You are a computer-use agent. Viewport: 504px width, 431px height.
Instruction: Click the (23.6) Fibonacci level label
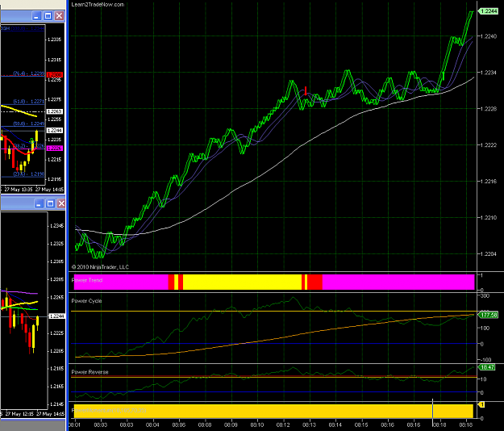coord(29,174)
